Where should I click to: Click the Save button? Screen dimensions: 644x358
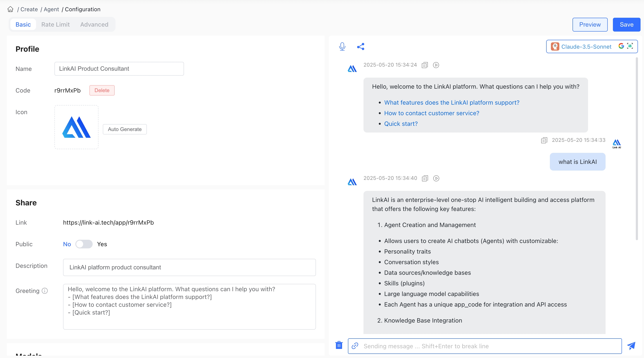[627, 24]
